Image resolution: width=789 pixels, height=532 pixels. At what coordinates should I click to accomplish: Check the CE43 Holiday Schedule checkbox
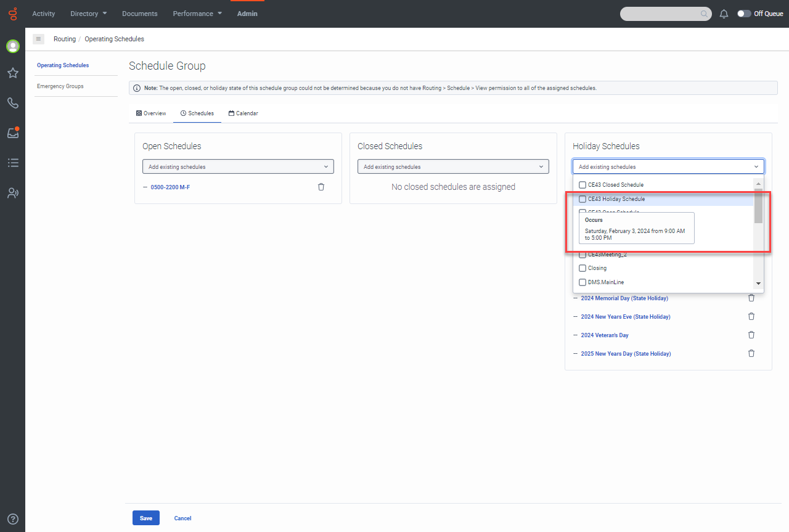click(x=583, y=199)
